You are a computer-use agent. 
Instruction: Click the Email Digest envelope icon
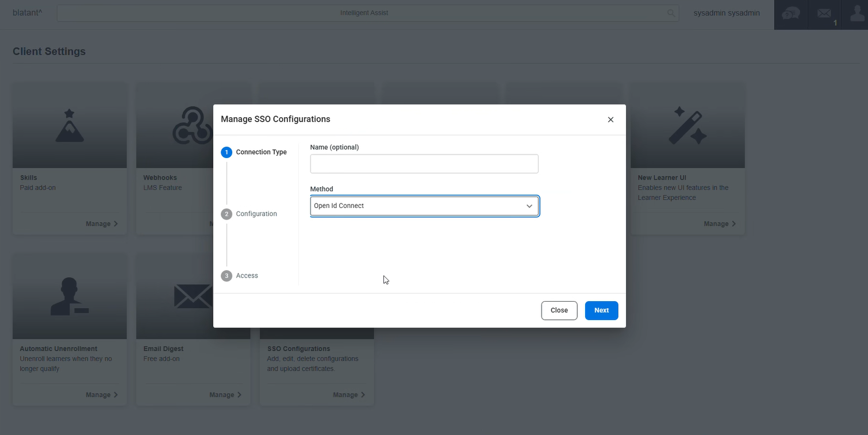[193, 297]
